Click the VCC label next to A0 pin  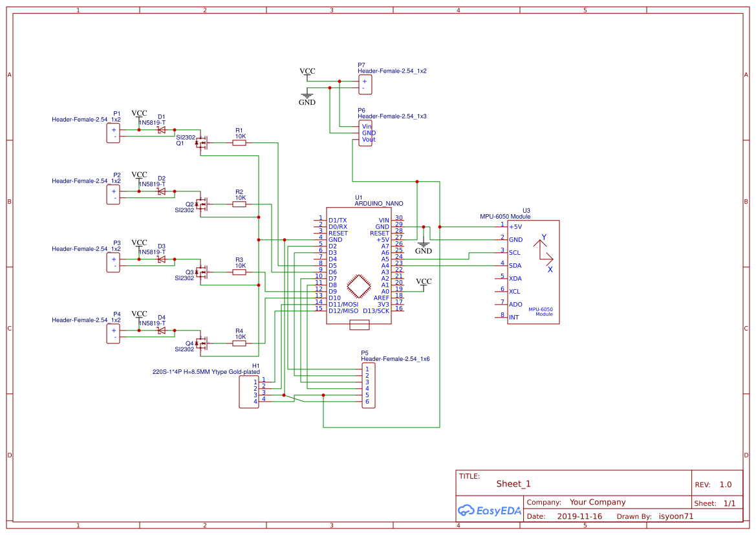(424, 281)
